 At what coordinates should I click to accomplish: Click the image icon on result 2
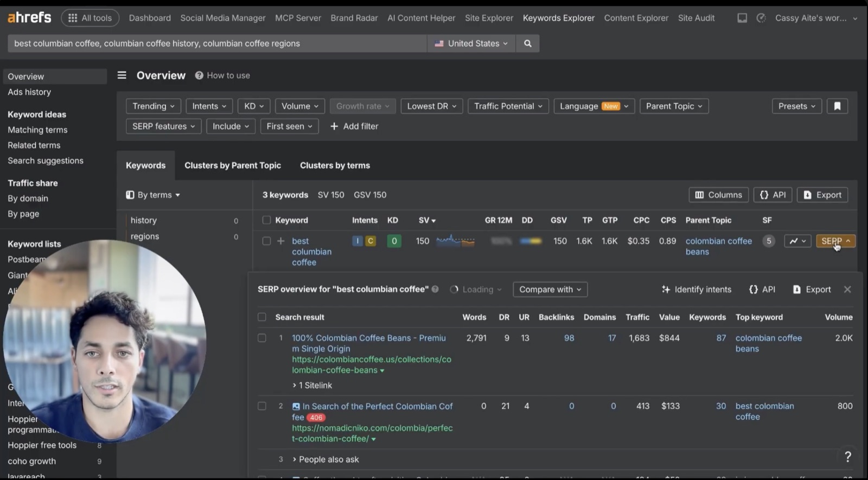(x=296, y=406)
